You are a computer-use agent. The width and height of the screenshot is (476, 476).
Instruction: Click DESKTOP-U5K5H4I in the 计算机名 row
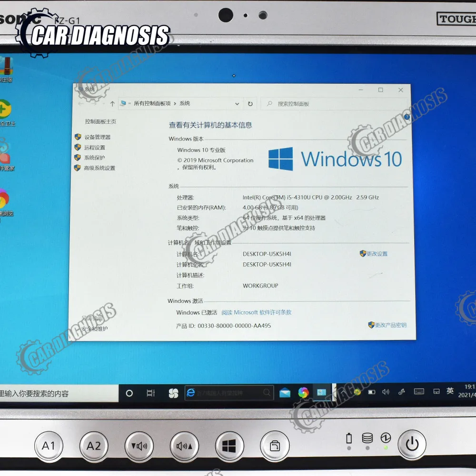[267, 254]
